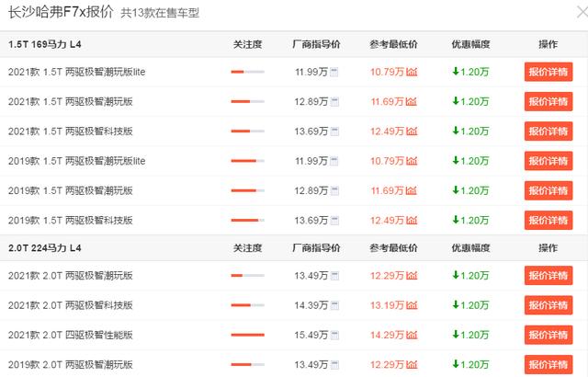Open price calculator for 2021款 2.0T 两驱极智潮玩版
The width and height of the screenshot is (588, 377).
pyautogui.click(x=334, y=276)
